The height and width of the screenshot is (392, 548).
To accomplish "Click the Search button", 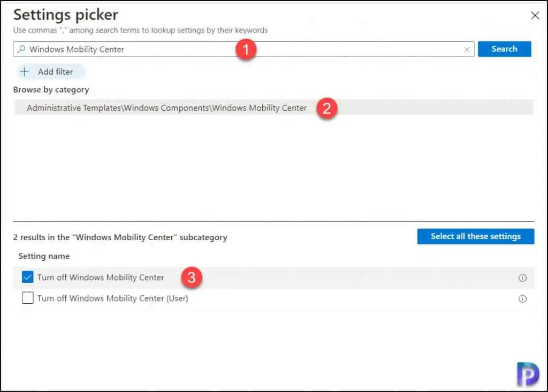I will click(x=504, y=49).
